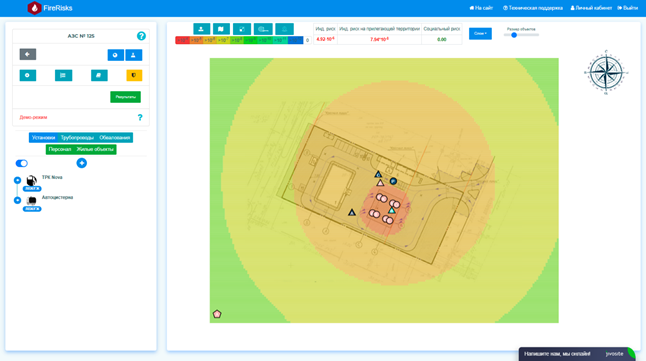
Task: Click the dark blue circle marker on map
Action: click(x=393, y=181)
